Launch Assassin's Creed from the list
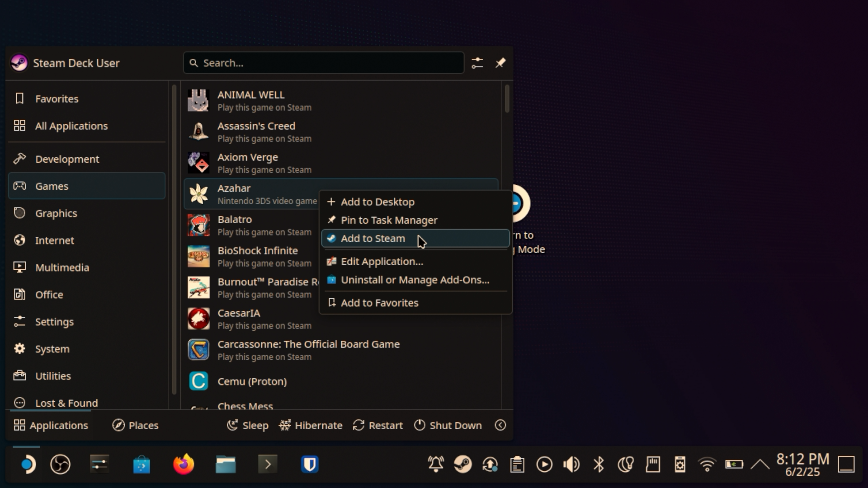This screenshot has width=868, height=488. click(x=341, y=131)
